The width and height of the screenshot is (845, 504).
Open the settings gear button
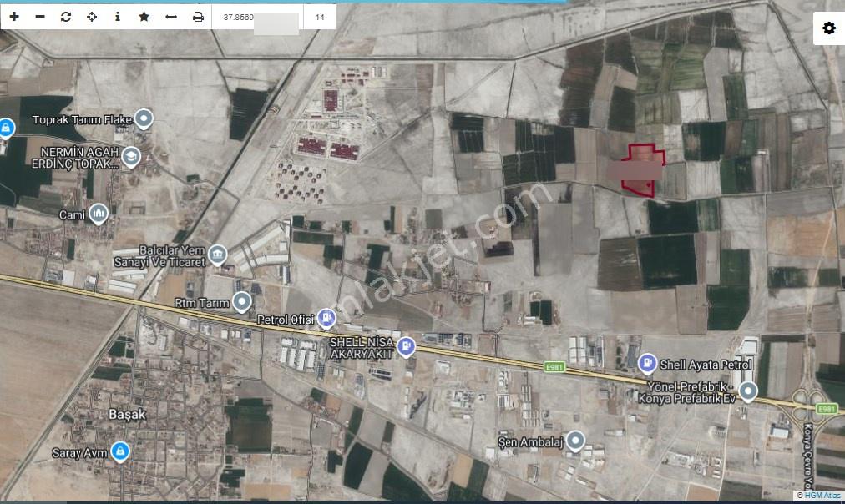point(829,28)
